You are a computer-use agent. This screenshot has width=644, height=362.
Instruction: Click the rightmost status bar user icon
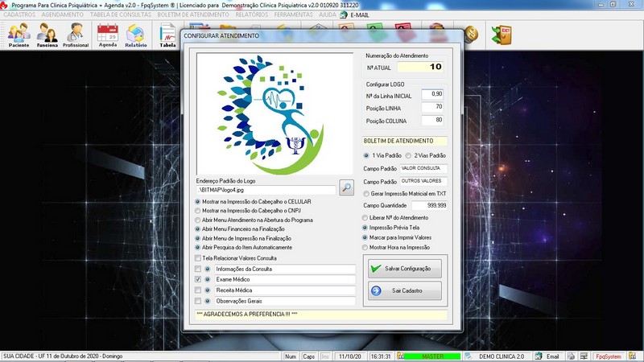(632, 356)
